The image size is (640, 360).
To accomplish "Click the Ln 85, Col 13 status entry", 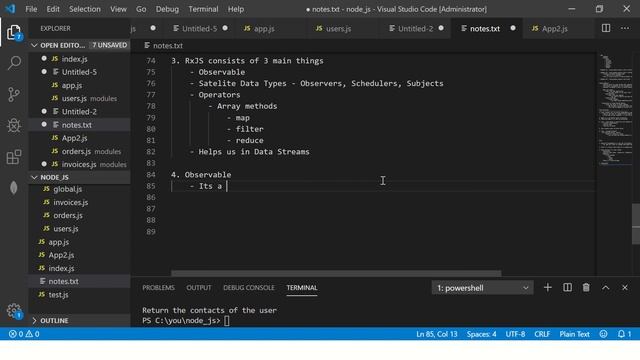I will (437, 334).
